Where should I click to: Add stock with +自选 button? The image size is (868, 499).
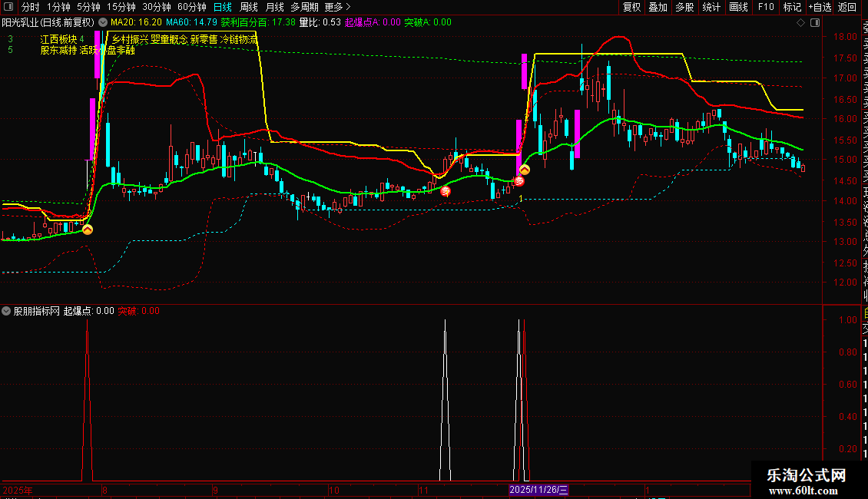pyautogui.click(x=820, y=7)
